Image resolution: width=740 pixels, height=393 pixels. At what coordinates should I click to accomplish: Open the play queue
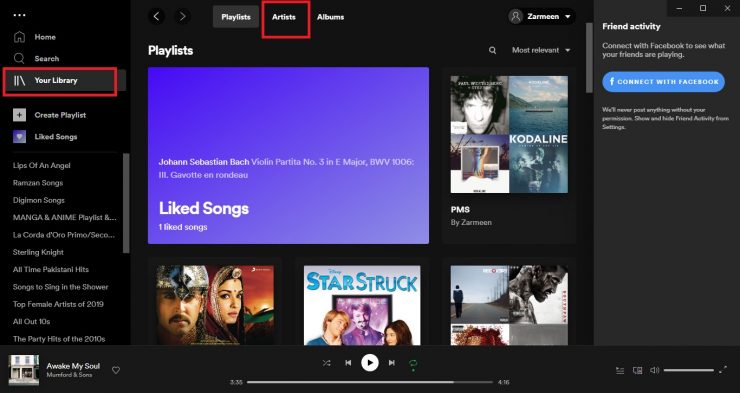click(620, 370)
